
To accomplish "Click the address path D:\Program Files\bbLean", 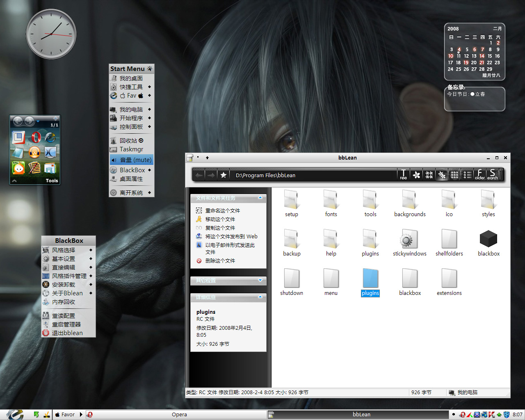I will [265, 175].
